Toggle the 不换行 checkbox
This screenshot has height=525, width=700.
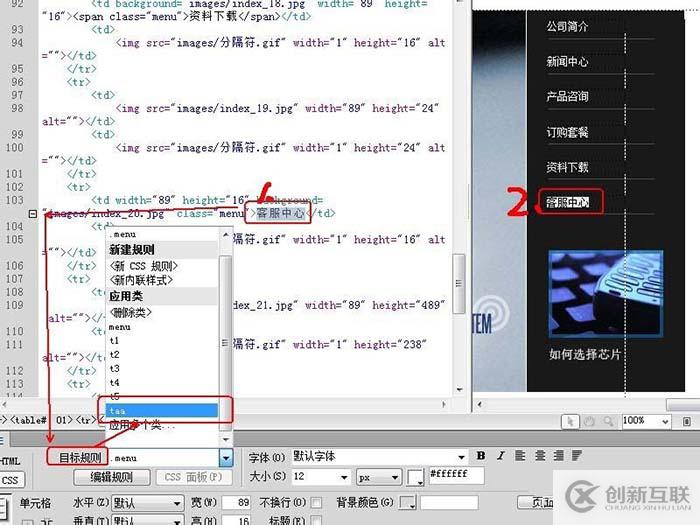316,503
